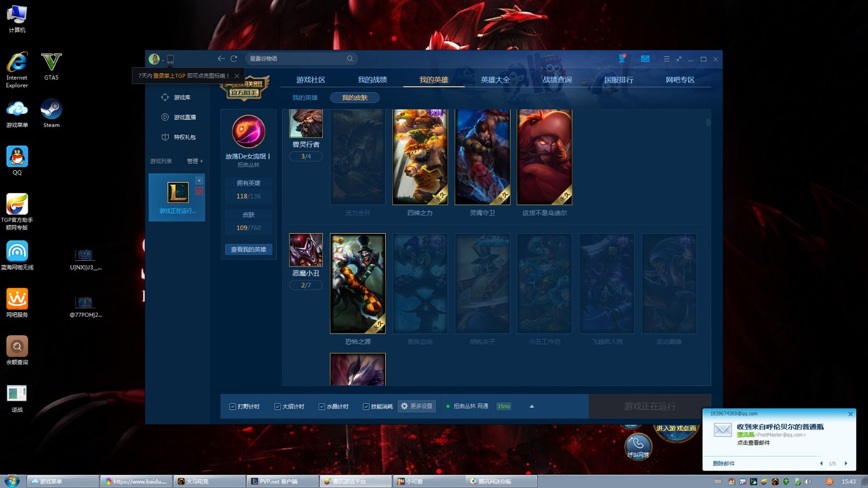The width and height of the screenshot is (868, 488).
Task: Open the 胡桃夹子 skin card
Action: [x=482, y=284]
